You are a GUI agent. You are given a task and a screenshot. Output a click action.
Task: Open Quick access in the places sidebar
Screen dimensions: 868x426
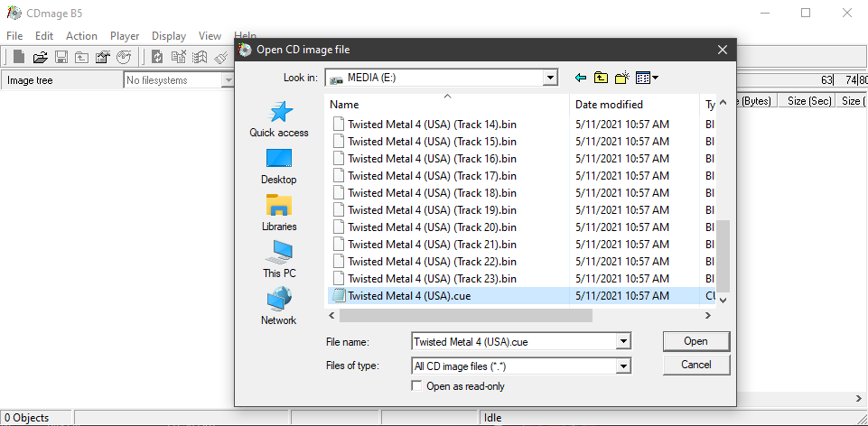pos(279,119)
